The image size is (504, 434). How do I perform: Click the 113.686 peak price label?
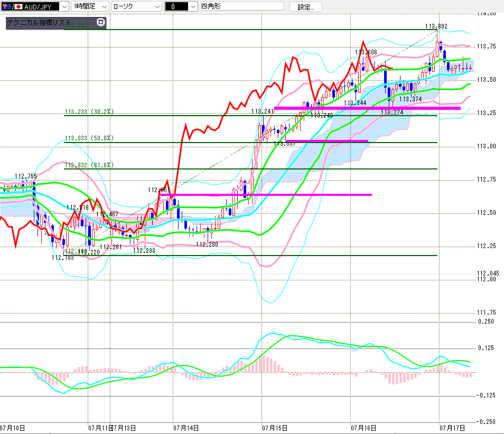(x=366, y=52)
